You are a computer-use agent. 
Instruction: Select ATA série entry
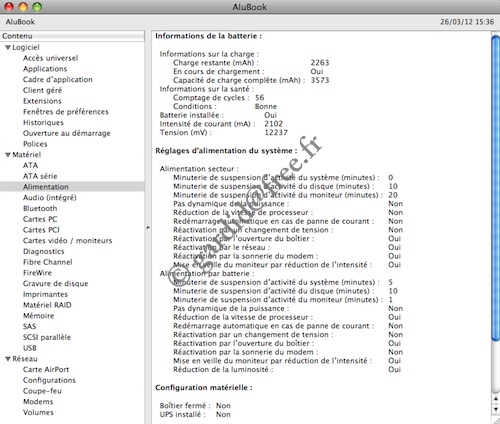(40, 176)
